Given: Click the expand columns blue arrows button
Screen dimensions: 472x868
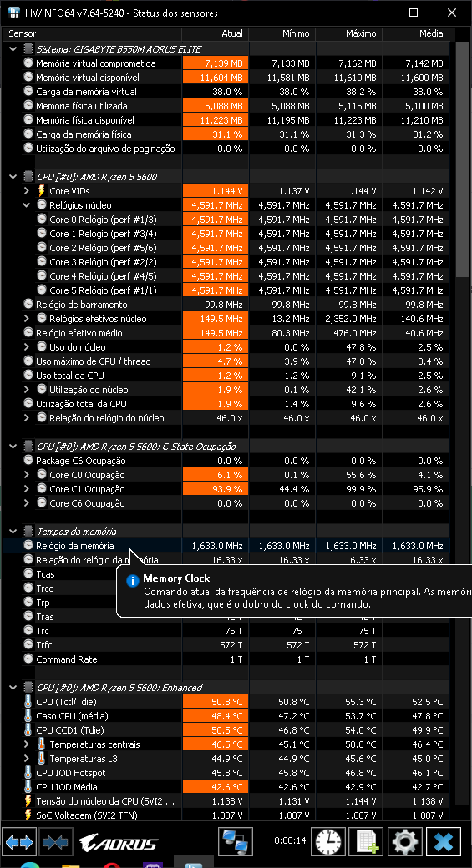Looking at the screenshot, I should click(19, 842).
